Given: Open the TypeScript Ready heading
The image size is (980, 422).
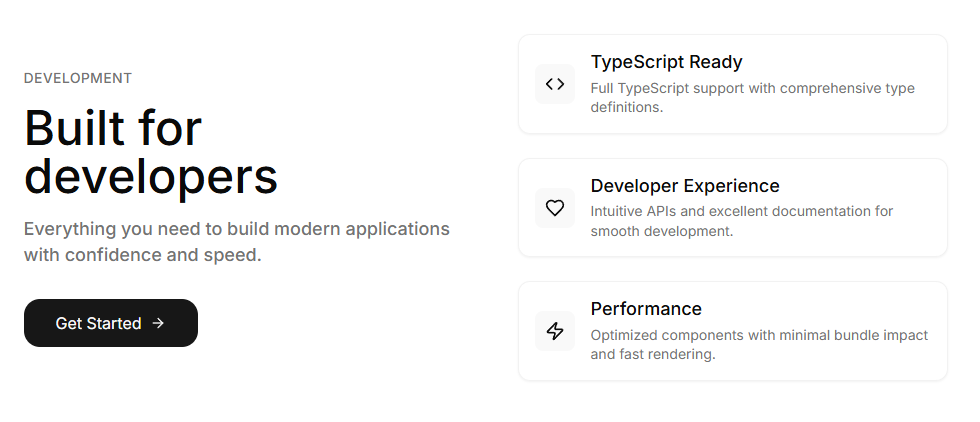Looking at the screenshot, I should (x=666, y=62).
